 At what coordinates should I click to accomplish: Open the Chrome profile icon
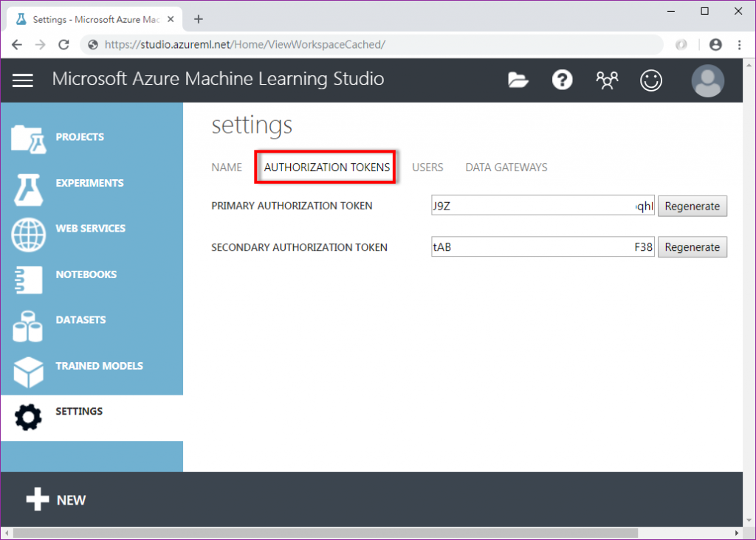pos(715,45)
